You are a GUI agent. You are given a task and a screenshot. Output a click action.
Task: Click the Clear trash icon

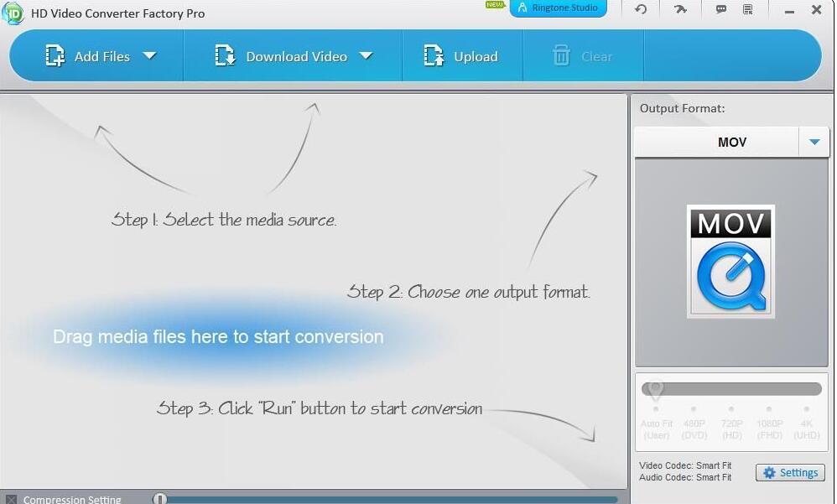pyautogui.click(x=561, y=56)
